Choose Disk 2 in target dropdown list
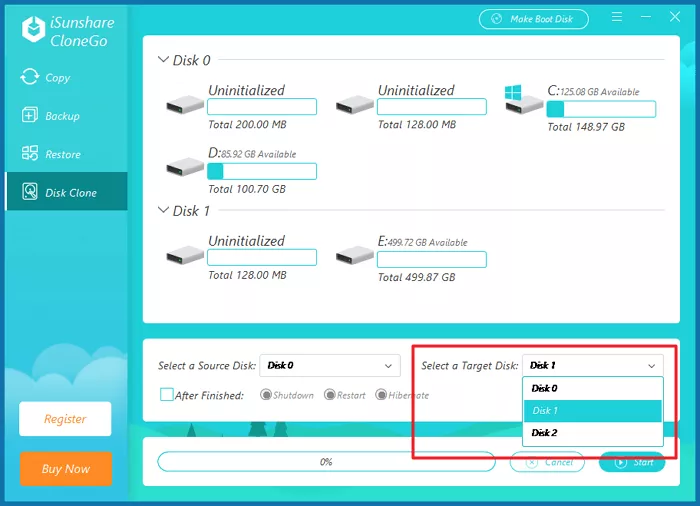 (592, 433)
